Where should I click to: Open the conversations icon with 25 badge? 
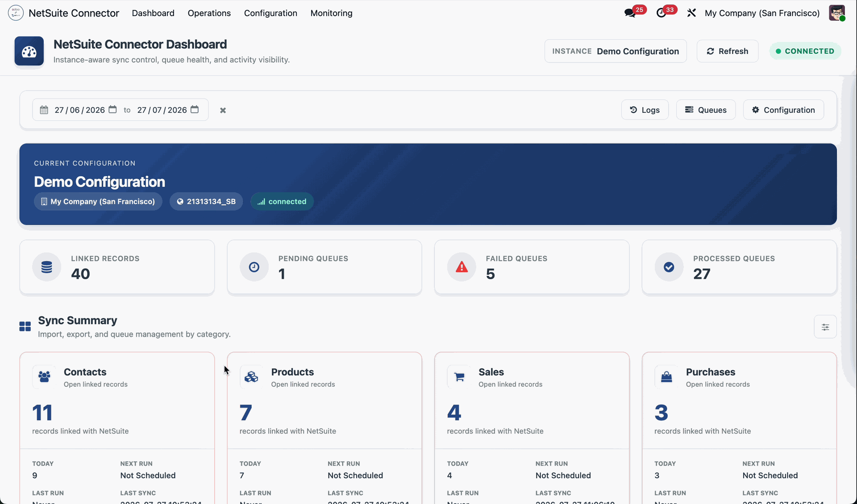630,13
